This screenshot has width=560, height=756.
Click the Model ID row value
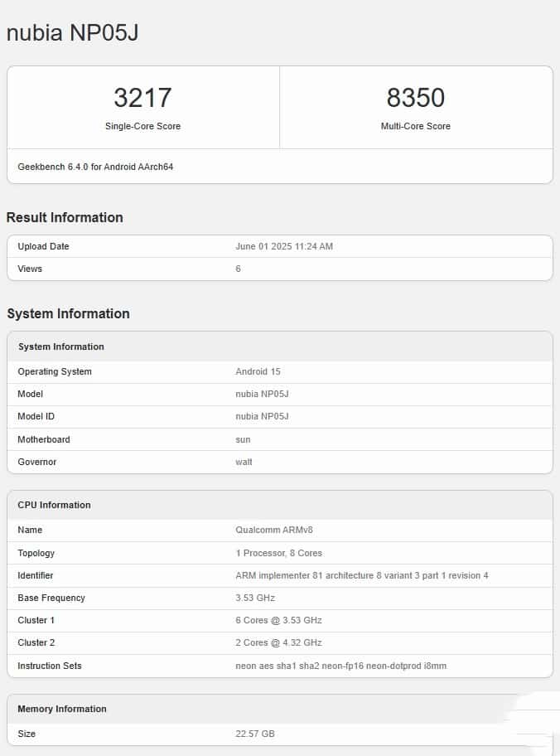click(262, 416)
